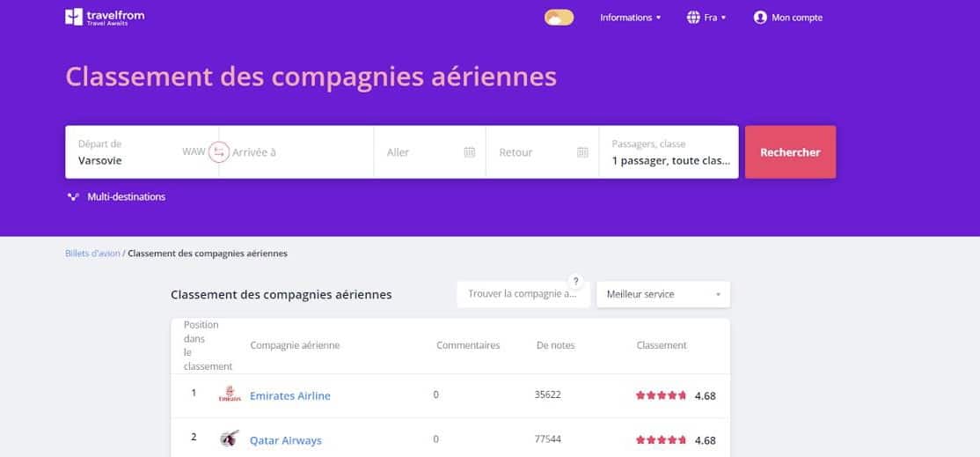Viewport: 980px width, 457px height.
Task: Swap departure and arrival airports
Action: pos(219,152)
